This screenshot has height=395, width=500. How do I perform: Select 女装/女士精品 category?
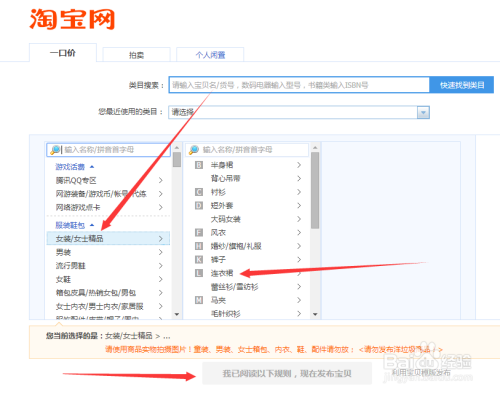click(108, 239)
